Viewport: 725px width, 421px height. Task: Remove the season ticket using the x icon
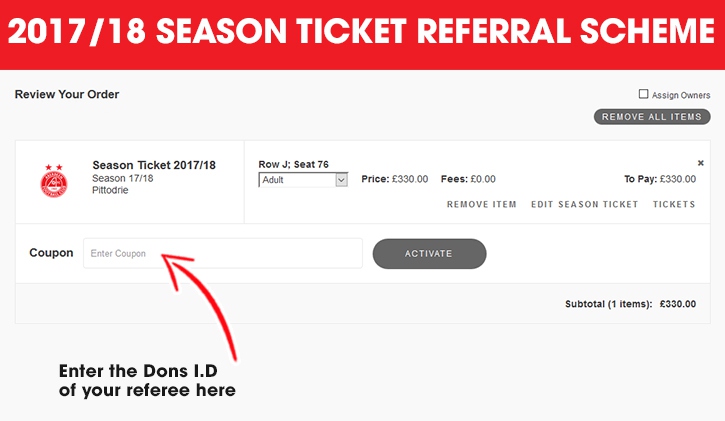pyautogui.click(x=700, y=163)
